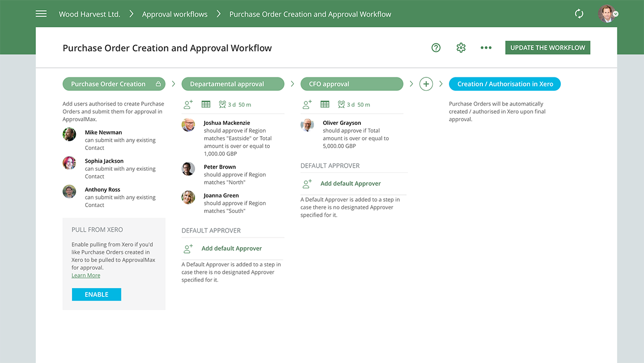
Task: Add an approver to the CFO approval step
Action: click(x=307, y=104)
